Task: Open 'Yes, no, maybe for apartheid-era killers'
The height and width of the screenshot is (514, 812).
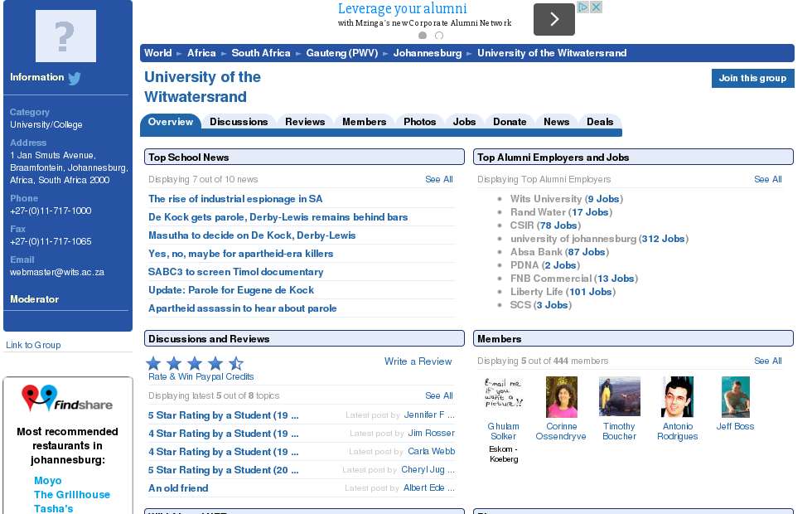Action: 241,254
